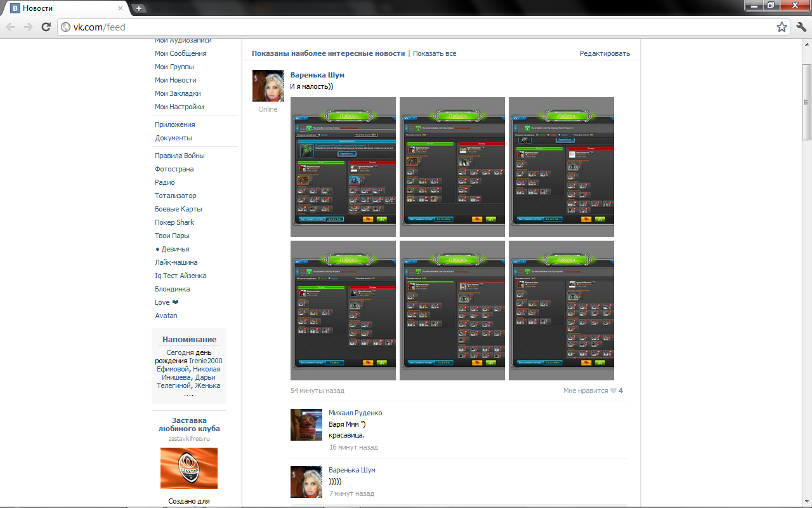This screenshot has height=508, width=812.
Task: Click 16 минут назад comment timestamp
Action: (353, 447)
